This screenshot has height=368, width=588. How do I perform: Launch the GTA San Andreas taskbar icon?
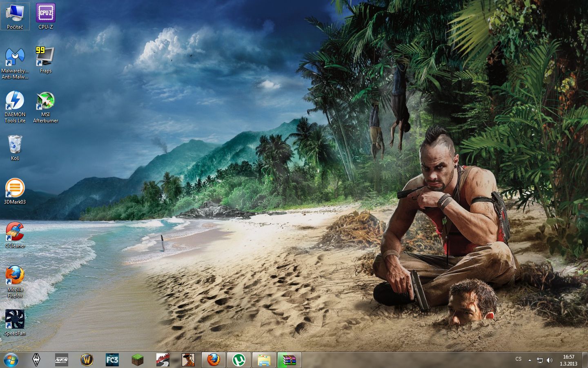pyautogui.click(x=188, y=360)
